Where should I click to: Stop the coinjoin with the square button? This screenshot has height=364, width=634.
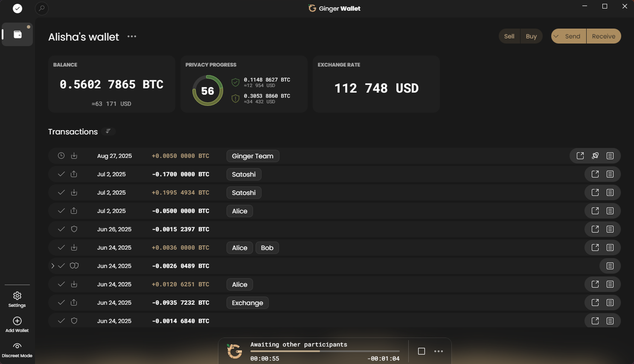pyautogui.click(x=422, y=351)
